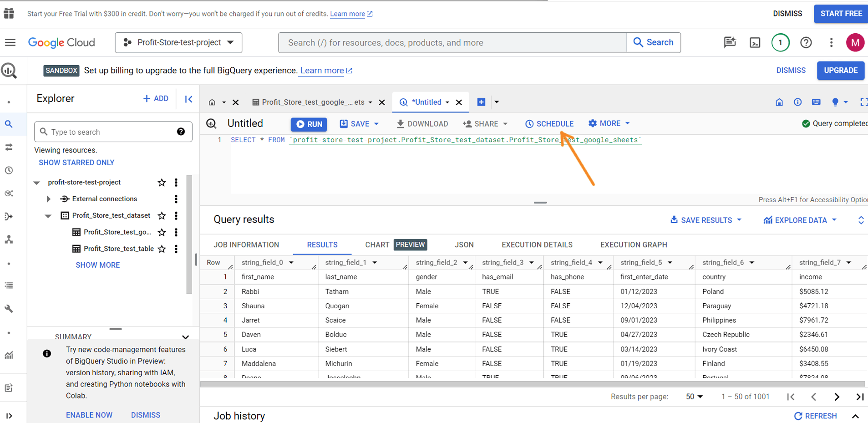Screen dimensions: 868x423
Task: Expand the SUMMARY section
Action: coord(185,336)
